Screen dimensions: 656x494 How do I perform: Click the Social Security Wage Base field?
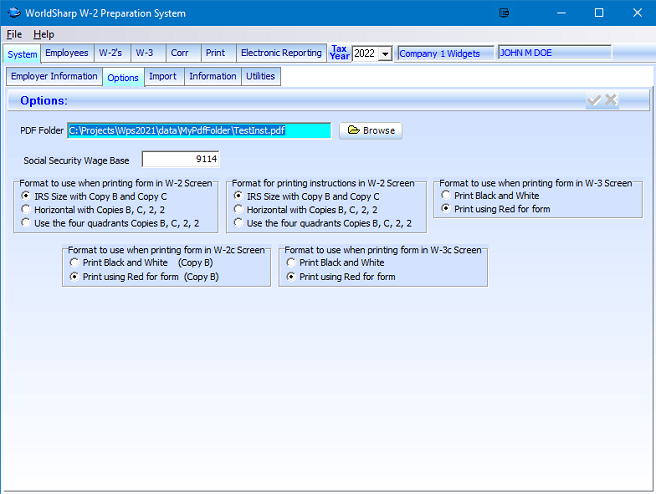pos(180,159)
